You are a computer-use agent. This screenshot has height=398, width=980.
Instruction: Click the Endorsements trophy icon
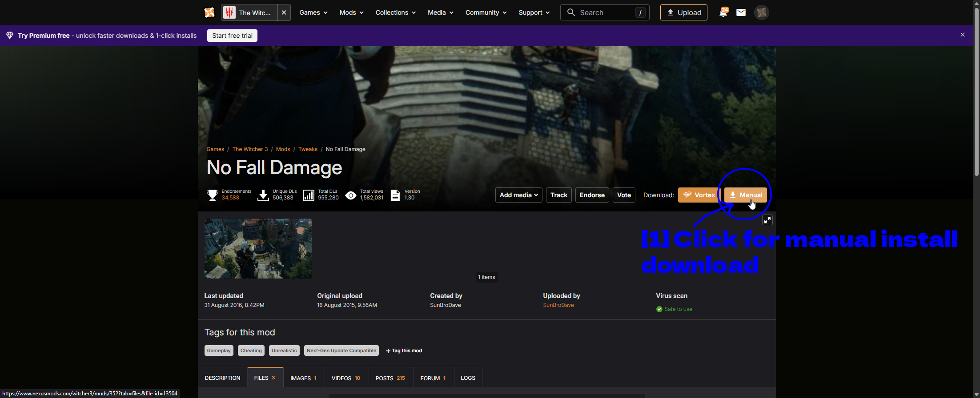(x=212, y=195)
